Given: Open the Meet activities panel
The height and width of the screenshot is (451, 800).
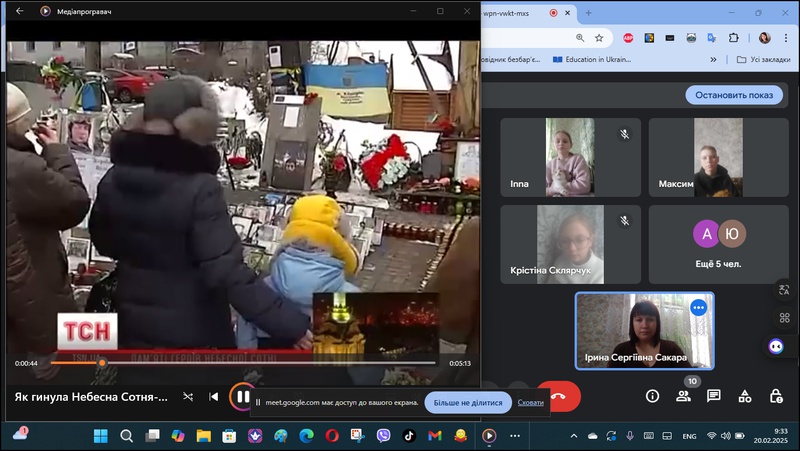Looking at the screenshot, I should click(745, 396).
